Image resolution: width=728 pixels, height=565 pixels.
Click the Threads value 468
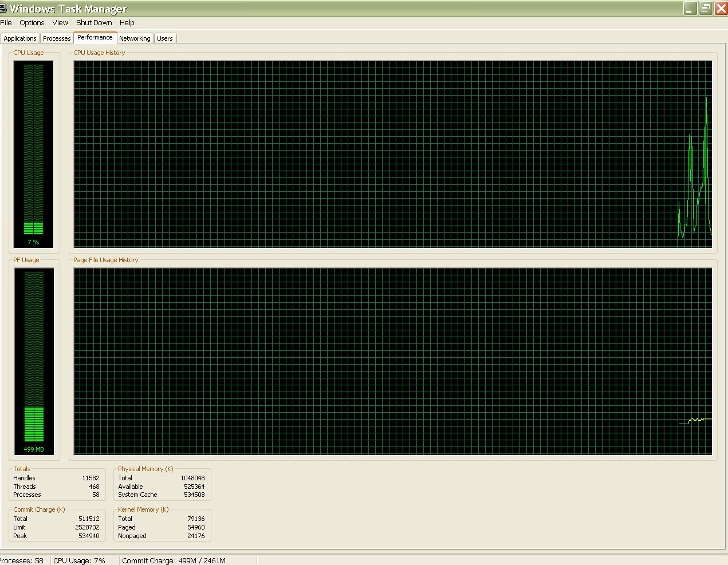(94, 487)
